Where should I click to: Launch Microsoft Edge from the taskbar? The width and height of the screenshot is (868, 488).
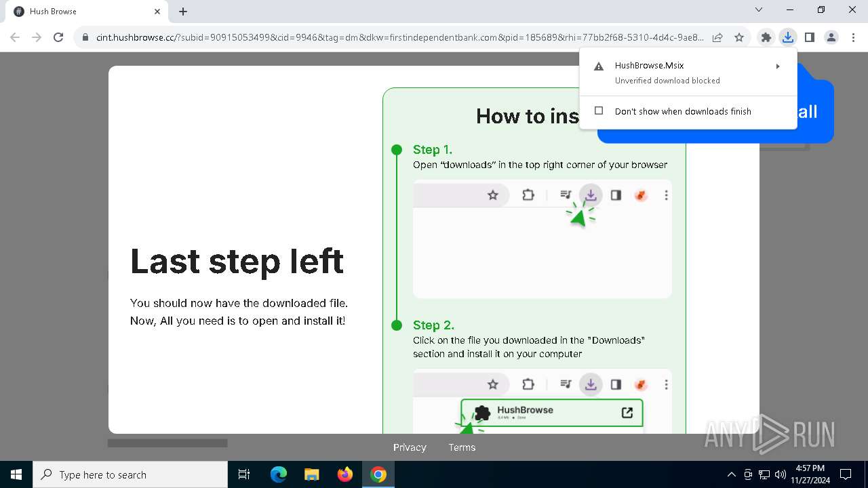coord(279,474)
